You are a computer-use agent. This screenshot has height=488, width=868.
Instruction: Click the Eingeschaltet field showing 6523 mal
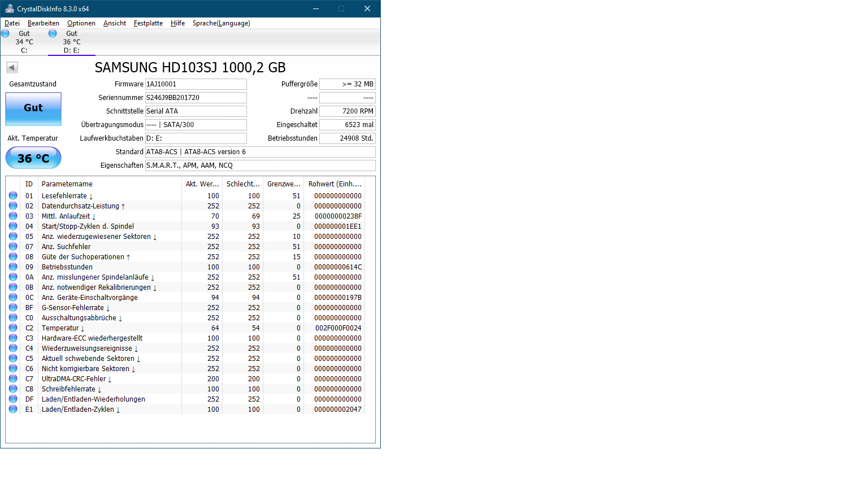click(x=348, y=125)
